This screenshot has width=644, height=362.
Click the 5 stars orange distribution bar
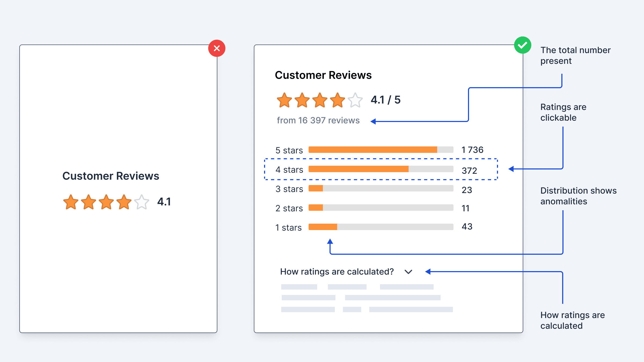(372, 150)
